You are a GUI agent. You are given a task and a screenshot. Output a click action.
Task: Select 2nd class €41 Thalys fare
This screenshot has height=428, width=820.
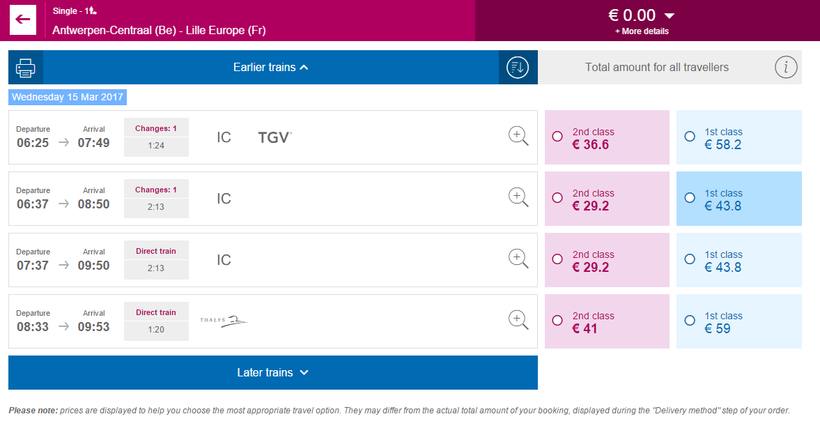click(x=557, y=321)
